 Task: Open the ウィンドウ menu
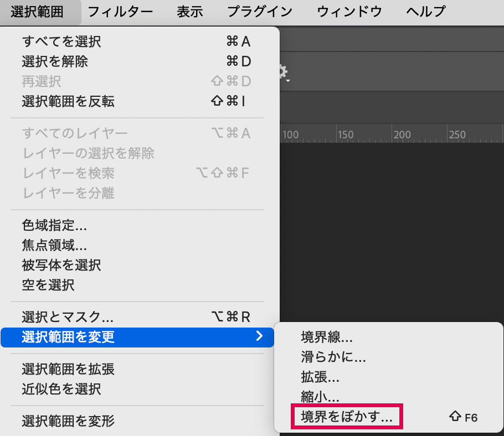coord(349,12)
